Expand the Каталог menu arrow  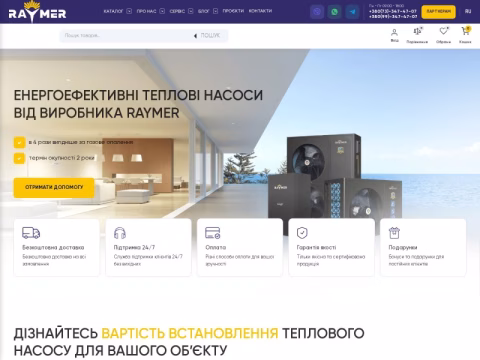tap(129, 11)
